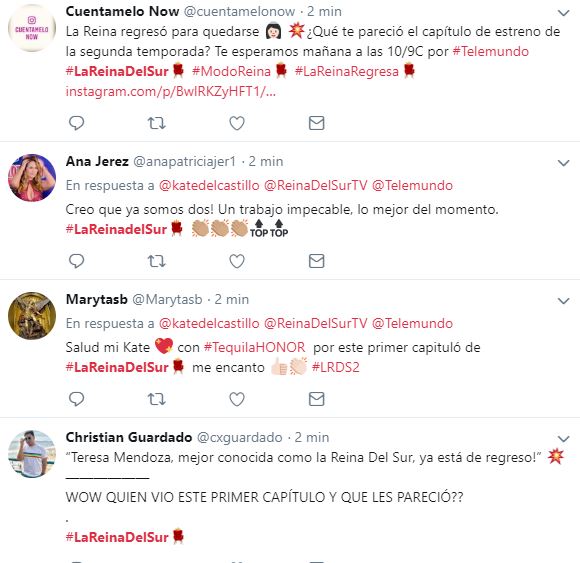This screenshot has width=580, height=563.
Task: Reply to Marytasb's tweet
Action: point(77,399)
